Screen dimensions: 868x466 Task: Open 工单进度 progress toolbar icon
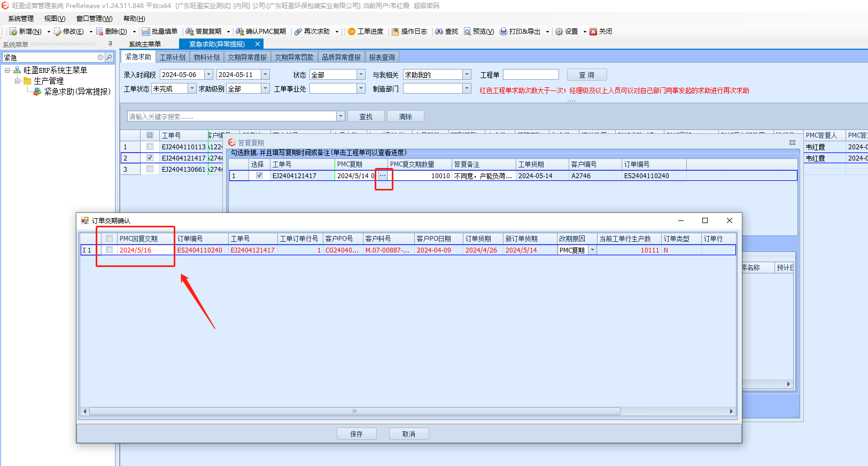(x=352, y=32)
